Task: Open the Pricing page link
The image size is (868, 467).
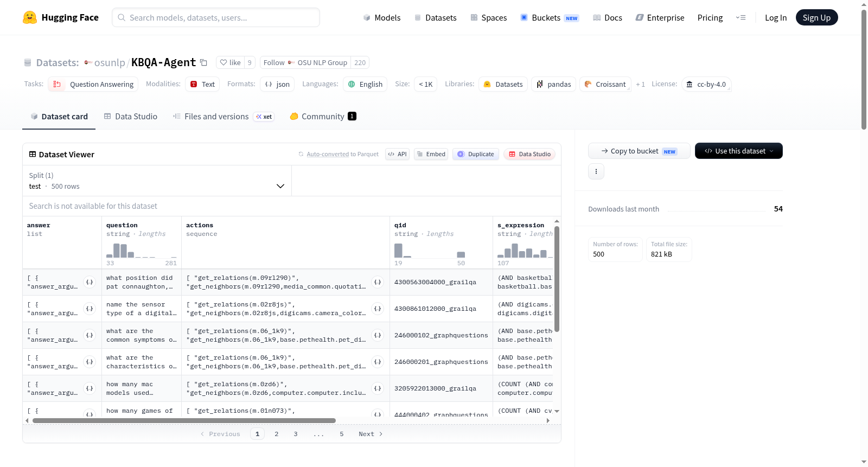Action: coord(710,17)
